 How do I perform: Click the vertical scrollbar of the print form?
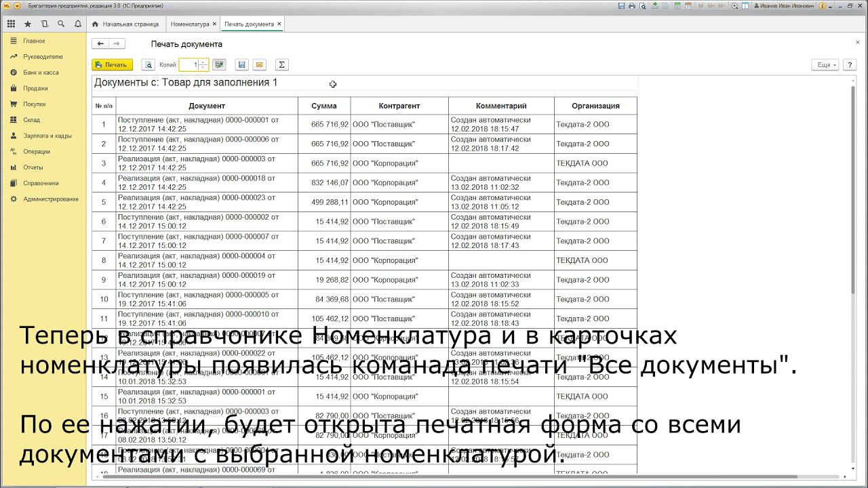[853, 190]
